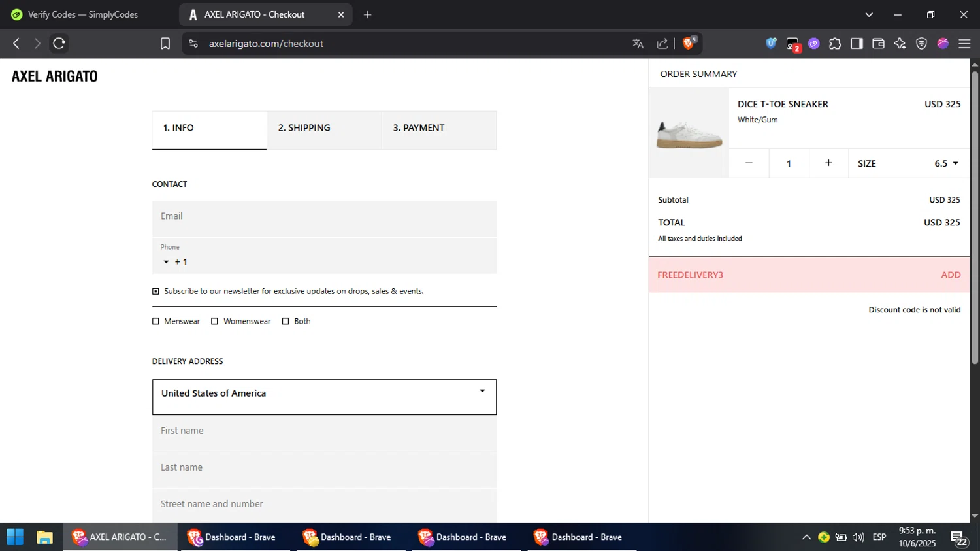The width and height of the screenshot is (980, 551).
Task: Open site settings icon in address bar
Action: pos(193,44)
